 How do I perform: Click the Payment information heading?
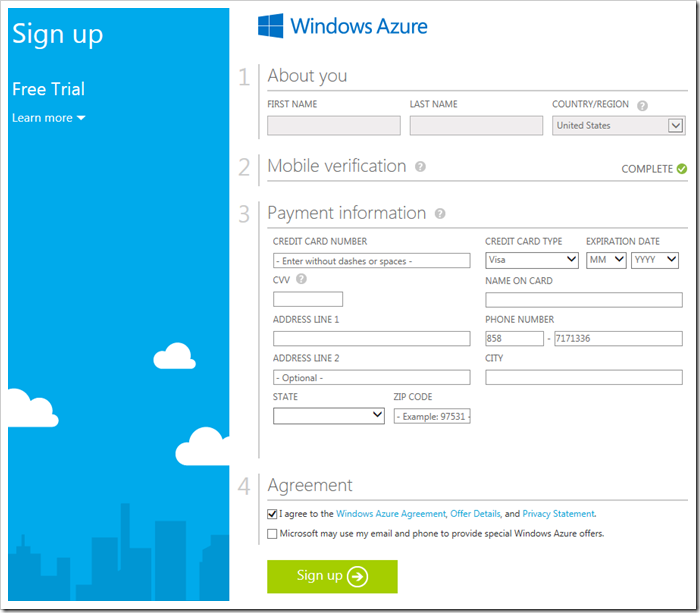pos(346,213)
